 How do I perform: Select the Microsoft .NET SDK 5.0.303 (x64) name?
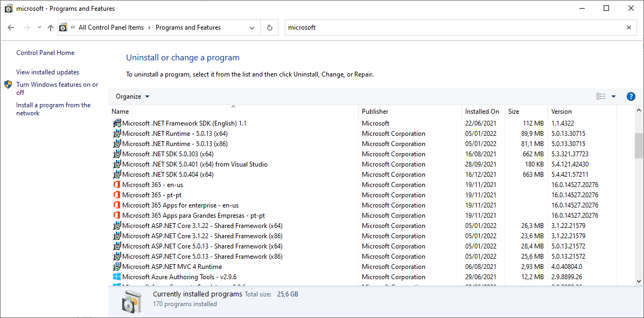pos(168,154)
